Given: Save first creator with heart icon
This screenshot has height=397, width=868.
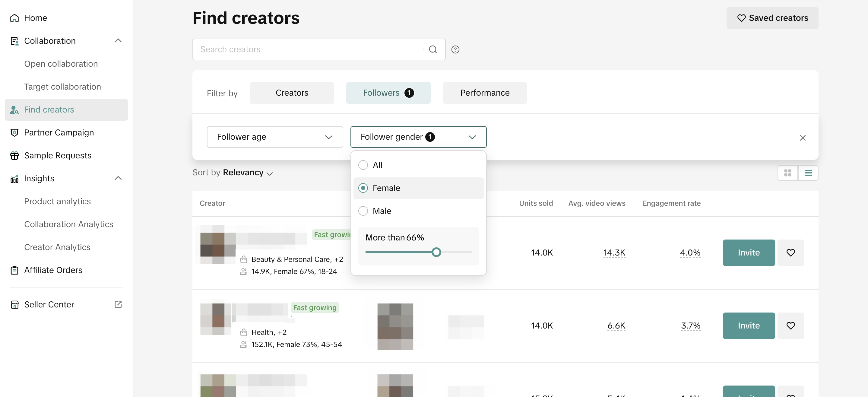Looking at the screenshot, I should pyautogui.click(x=790, y=253).
